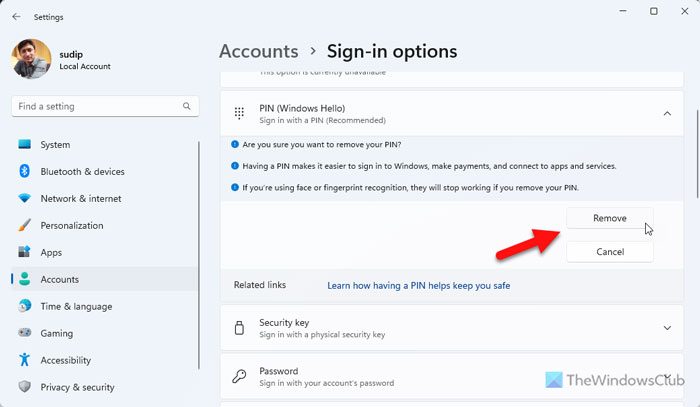The image size is (700, 407).
Task: Collapse the PIN (Windows Hello) section
Action: pos(667,114)
